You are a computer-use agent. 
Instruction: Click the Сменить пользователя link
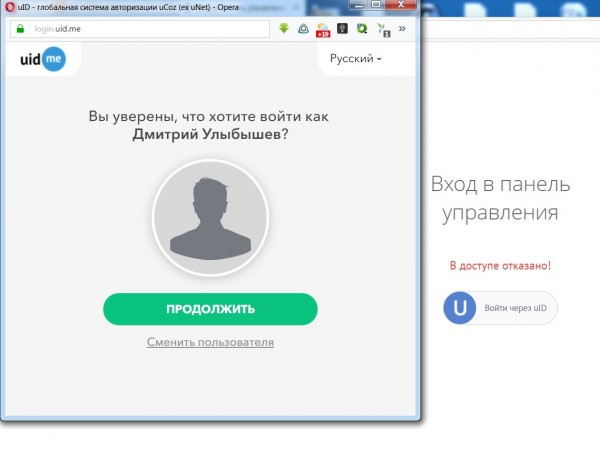tap(210, 342)
